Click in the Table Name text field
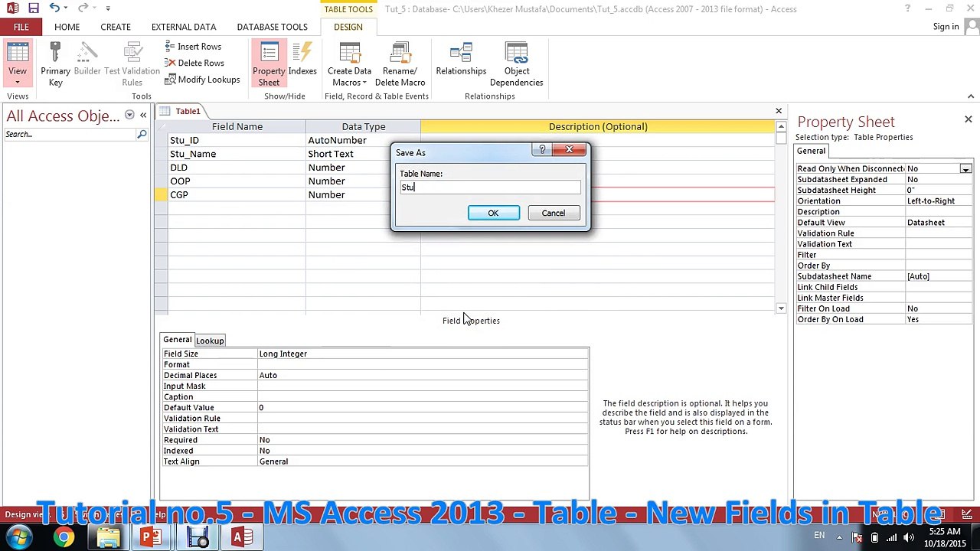This screenshot has width=980, height=551. [490, 187]
